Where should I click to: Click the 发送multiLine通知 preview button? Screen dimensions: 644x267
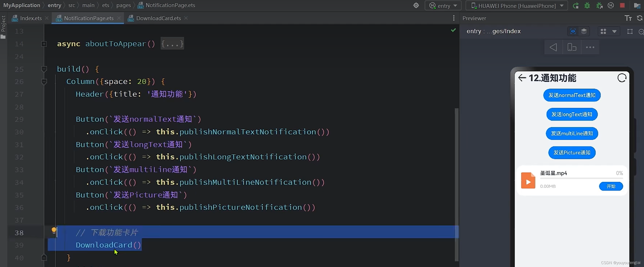pos(572,133)
